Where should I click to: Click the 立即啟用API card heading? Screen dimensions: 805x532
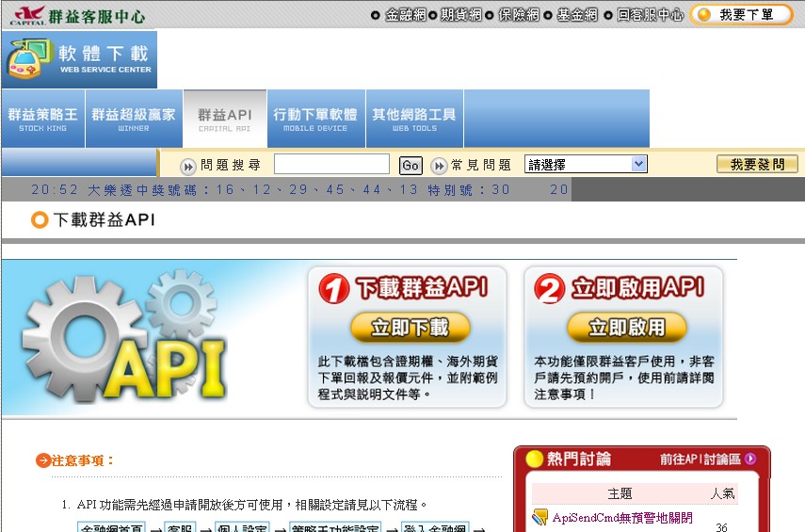(638, 287)
